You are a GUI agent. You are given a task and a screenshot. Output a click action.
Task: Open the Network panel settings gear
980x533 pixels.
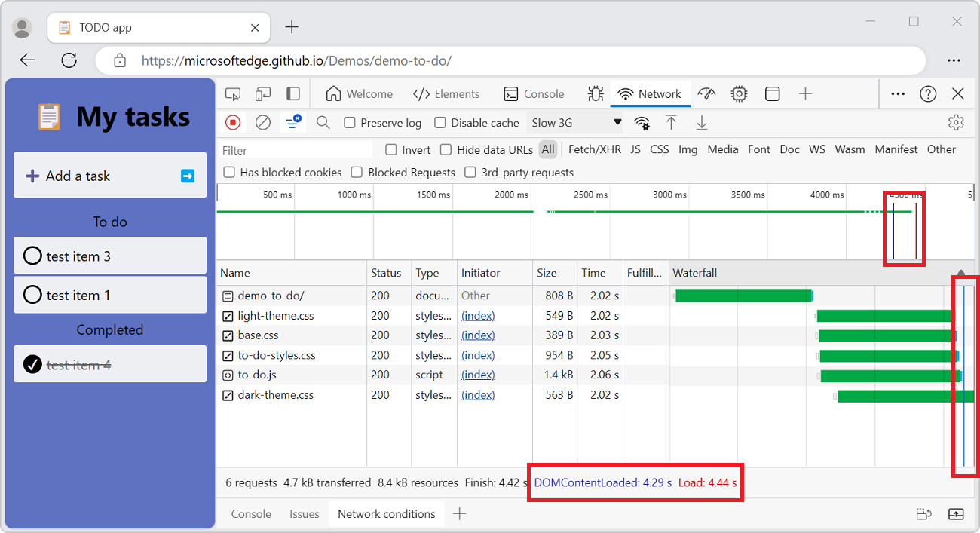956,122
